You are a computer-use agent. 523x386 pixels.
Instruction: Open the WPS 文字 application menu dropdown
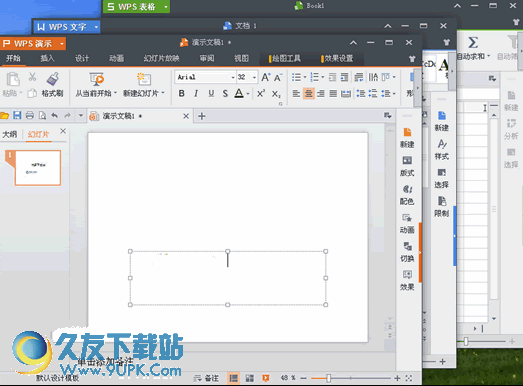96,27
